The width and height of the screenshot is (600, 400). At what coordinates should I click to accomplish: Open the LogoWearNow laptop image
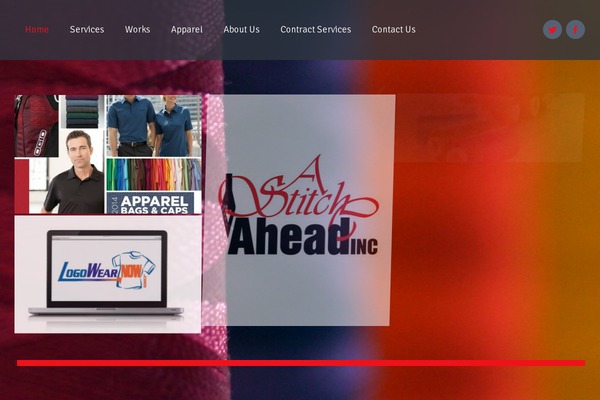pyautogui.click(x=108, y=274)
